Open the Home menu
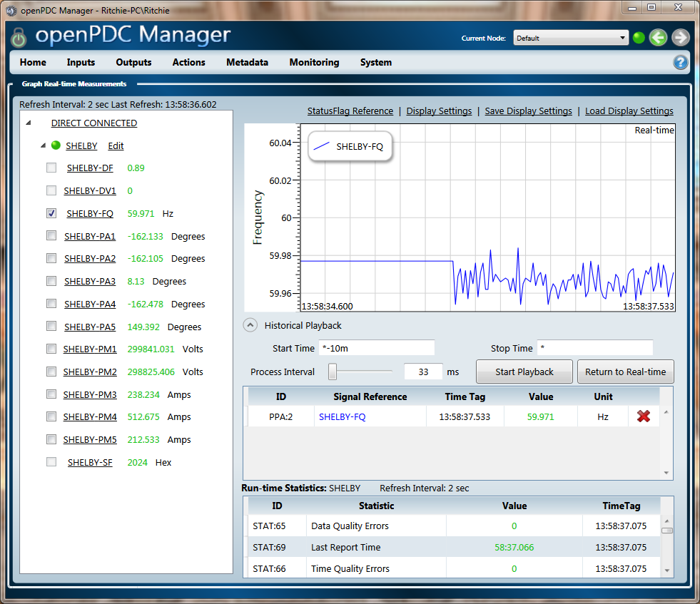This screenshot has width=700, height=604. [33, 63]
